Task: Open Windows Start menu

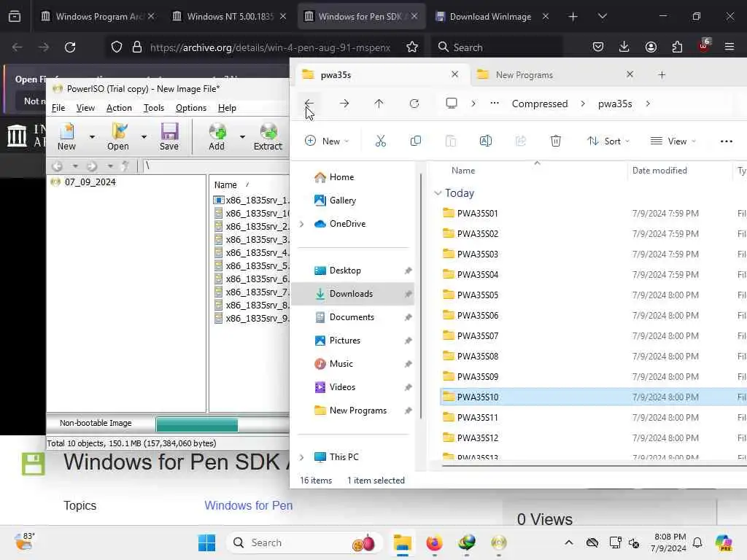Action: click(206, 542)
